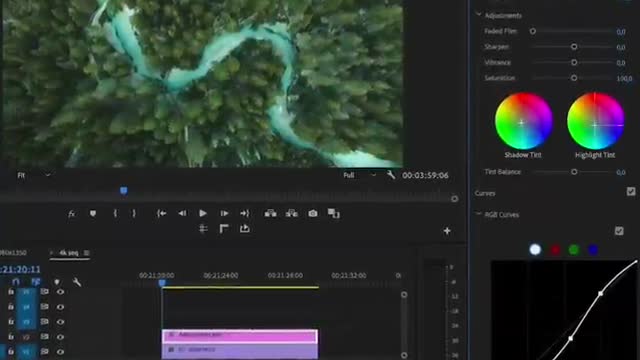Click the upper RGB curve control point

[x=600, y=293]
